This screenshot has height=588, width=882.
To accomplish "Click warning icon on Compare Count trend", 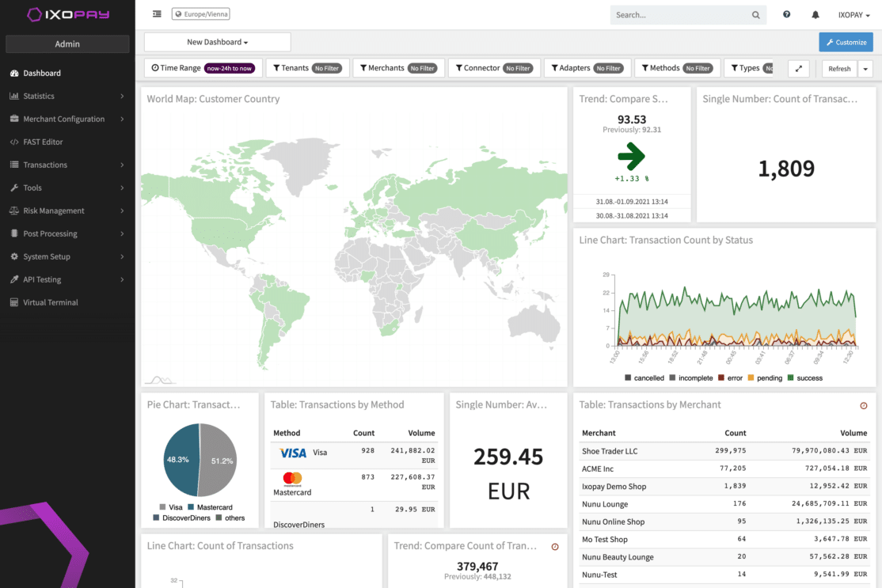I will 555,546.
